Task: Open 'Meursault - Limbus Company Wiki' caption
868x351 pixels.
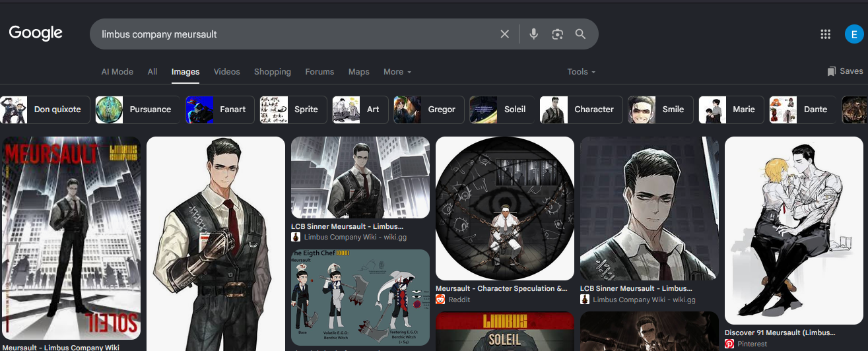Action: [x=61, y=347]
